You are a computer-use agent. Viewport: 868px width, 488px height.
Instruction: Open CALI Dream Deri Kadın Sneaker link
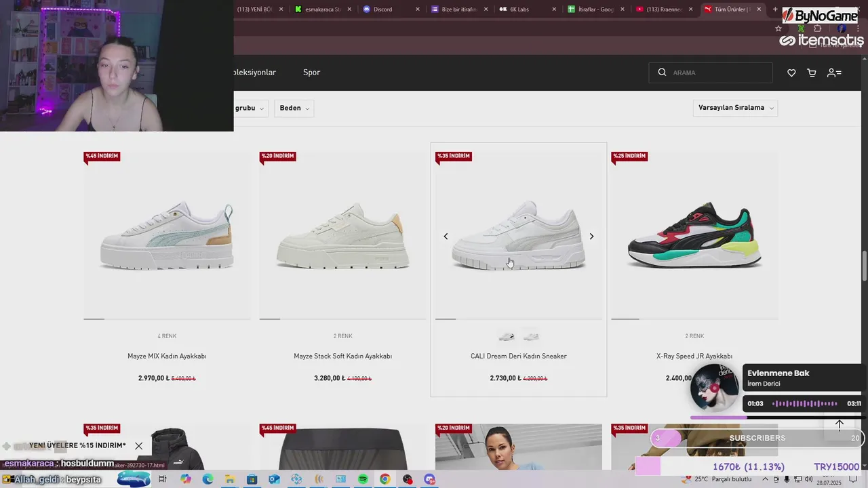519,357
